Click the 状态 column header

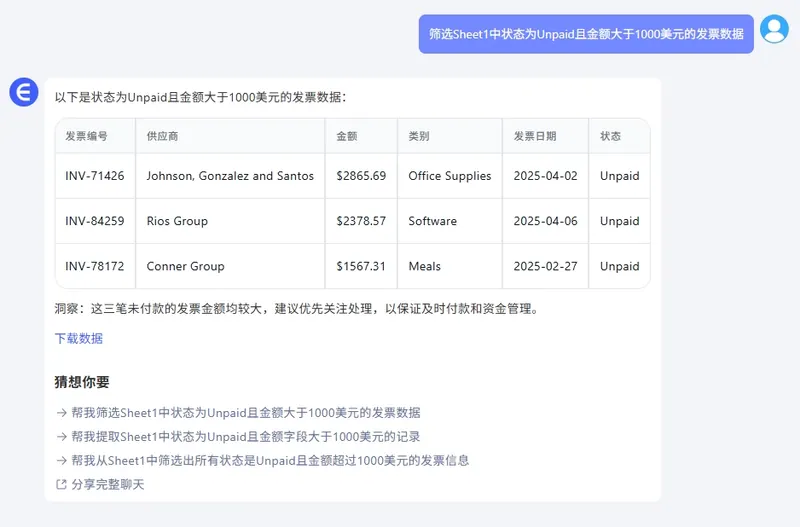pyautogui.click(x=610, y=136)
